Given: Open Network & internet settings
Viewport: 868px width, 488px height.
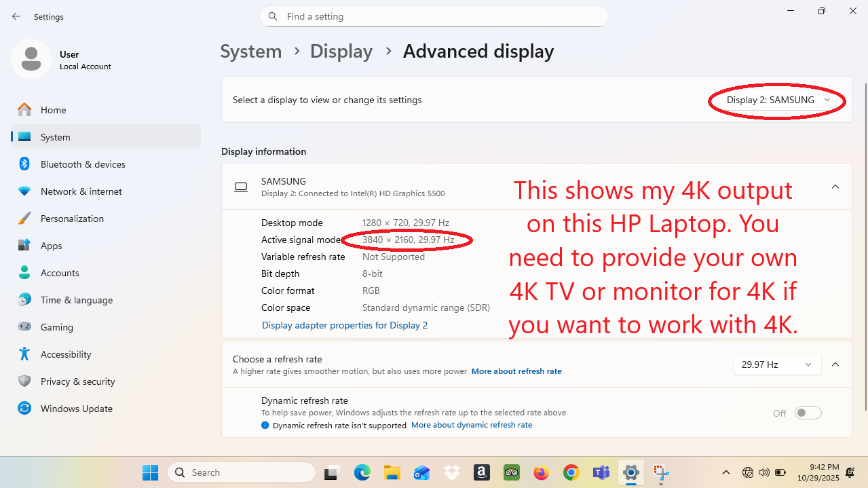Looking at the screenshot, I should tap(81, 191).
